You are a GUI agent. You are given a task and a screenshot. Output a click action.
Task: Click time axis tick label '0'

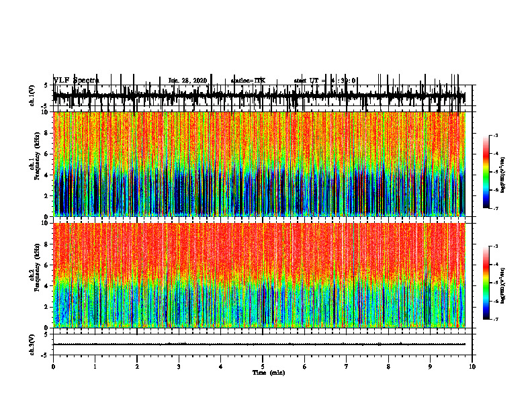tap(53, 367)
